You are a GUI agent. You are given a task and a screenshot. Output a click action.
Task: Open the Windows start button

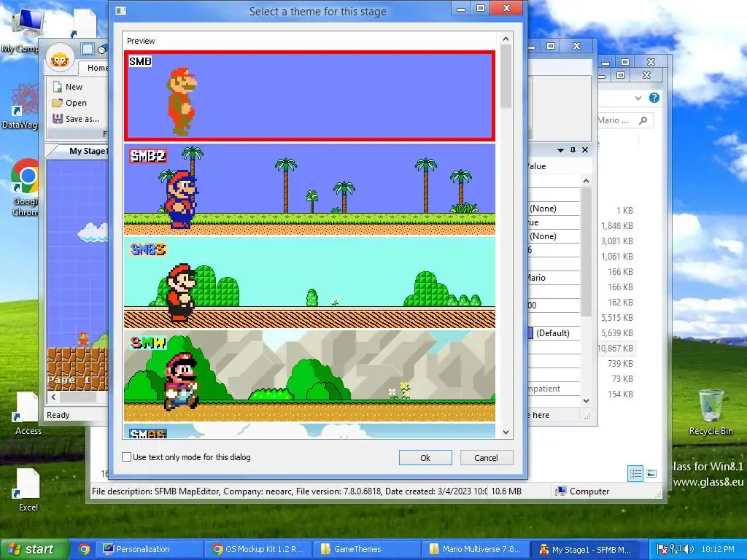point(34,549)
